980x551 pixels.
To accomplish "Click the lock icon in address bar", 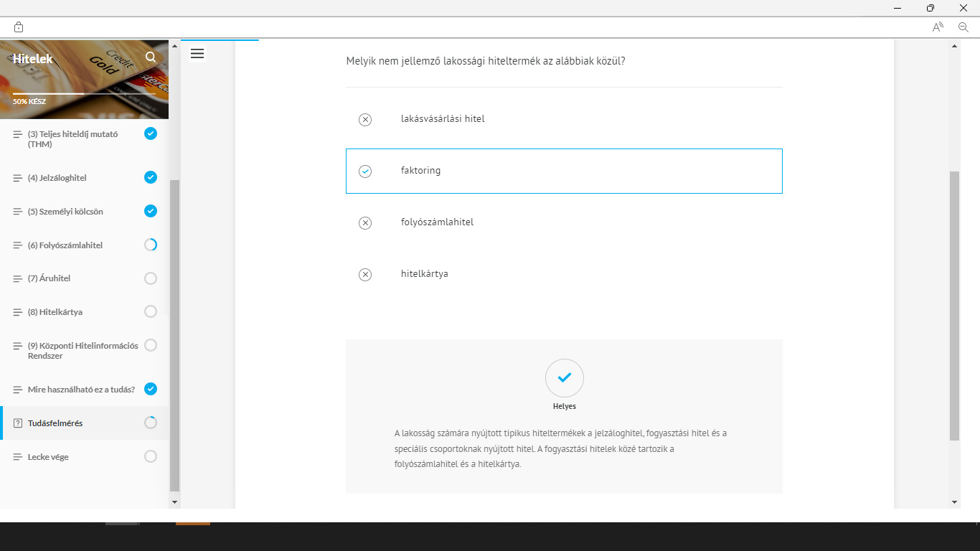I will (19, 27).
